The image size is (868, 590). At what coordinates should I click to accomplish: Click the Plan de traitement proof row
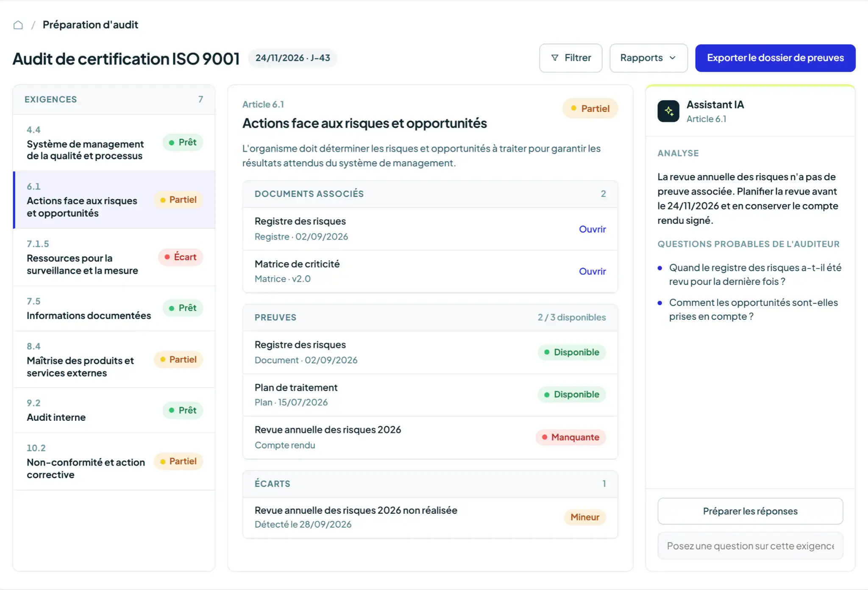430,395
